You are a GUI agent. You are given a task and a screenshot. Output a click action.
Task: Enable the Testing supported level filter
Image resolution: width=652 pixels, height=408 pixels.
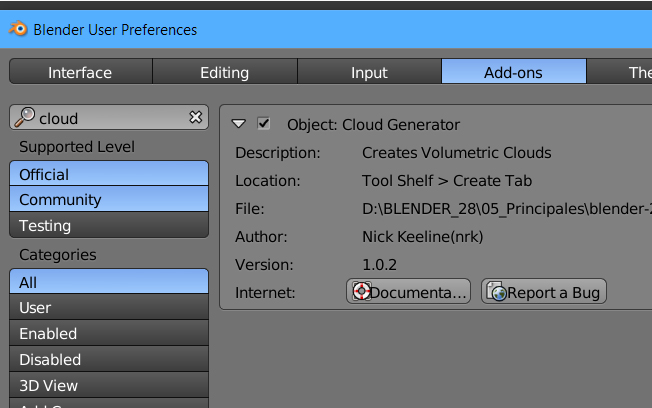click(x=109, y=226)
